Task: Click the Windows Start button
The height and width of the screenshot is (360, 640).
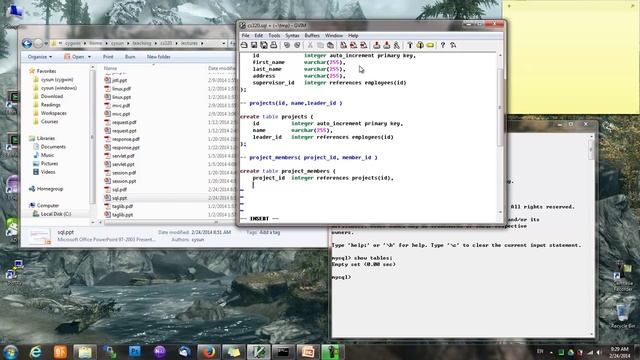Action: pyautogui.click(x=11, y=352)
